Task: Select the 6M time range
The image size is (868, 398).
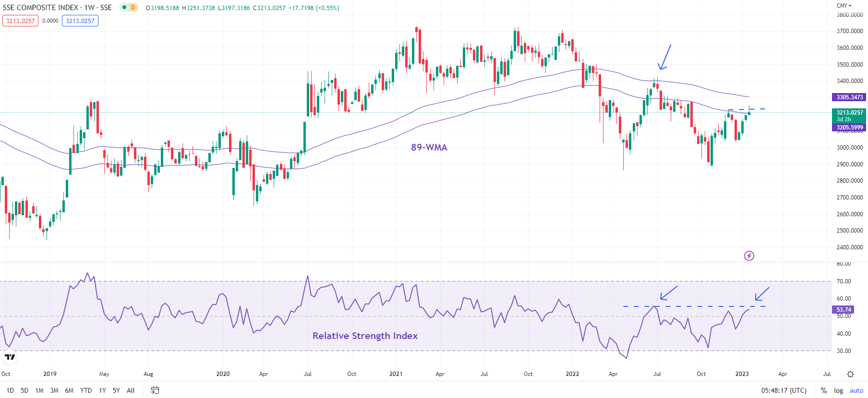Action: (x=69, y=390)
